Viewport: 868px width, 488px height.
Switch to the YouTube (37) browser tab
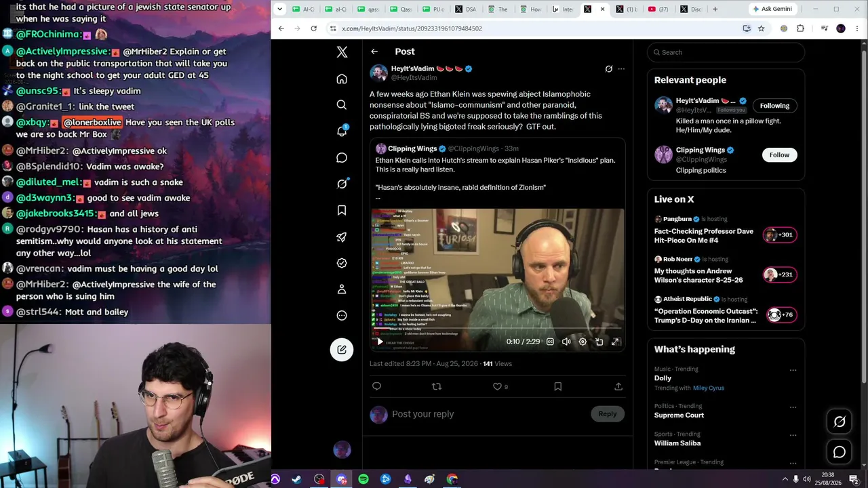pyautogui.click(x=660, y=9)
